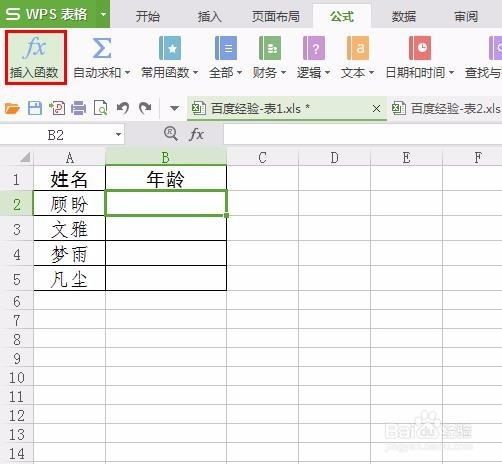Select row 6 header
Image resolution: width=502 pixels, height=464 pixels.
click(17, 301)
